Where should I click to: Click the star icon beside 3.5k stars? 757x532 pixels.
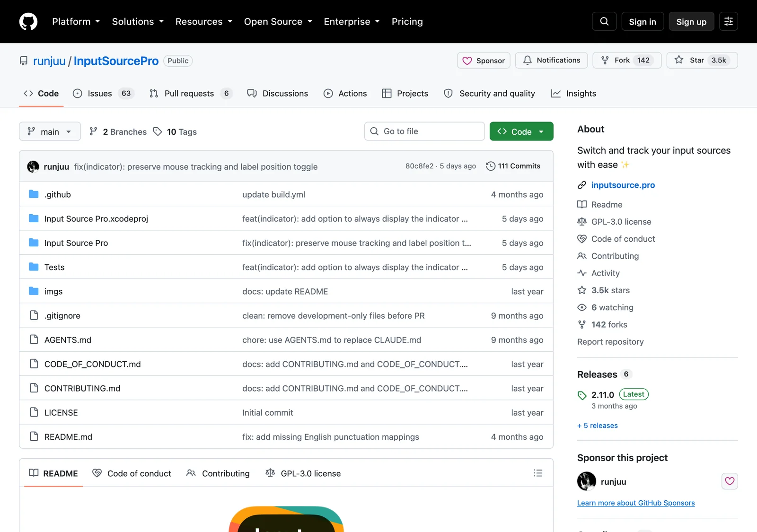(x=582, y=290)
